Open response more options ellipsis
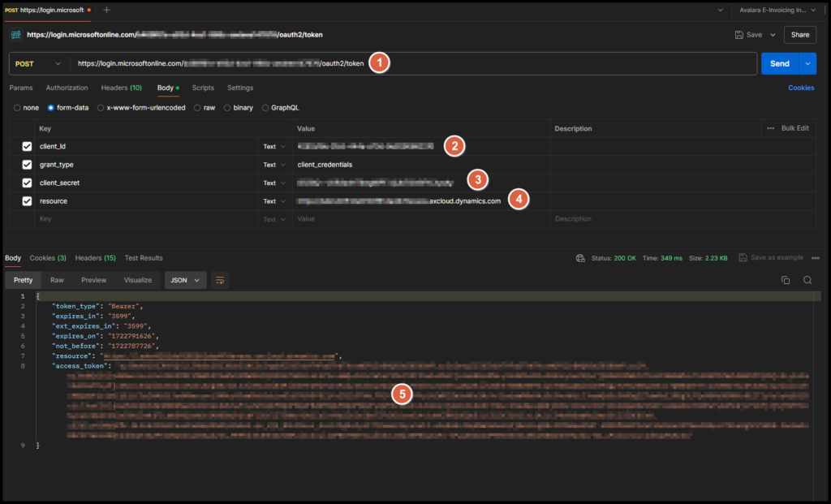 point(815,258)
